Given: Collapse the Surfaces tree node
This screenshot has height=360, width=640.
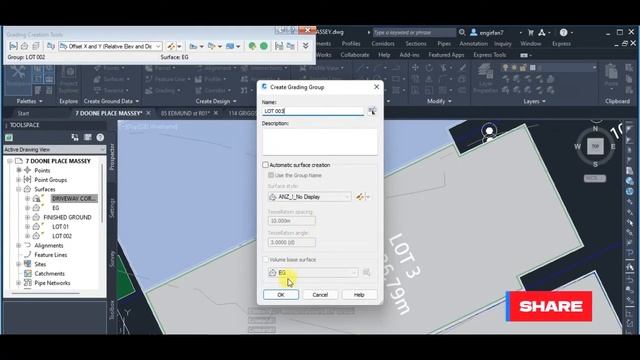Looking at the screenshot, I should click(x=18, y=189).
